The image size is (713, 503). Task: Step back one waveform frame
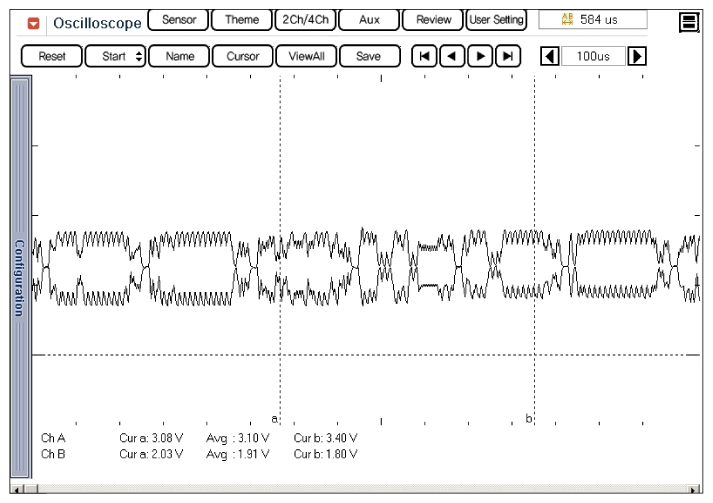(452, 57)
